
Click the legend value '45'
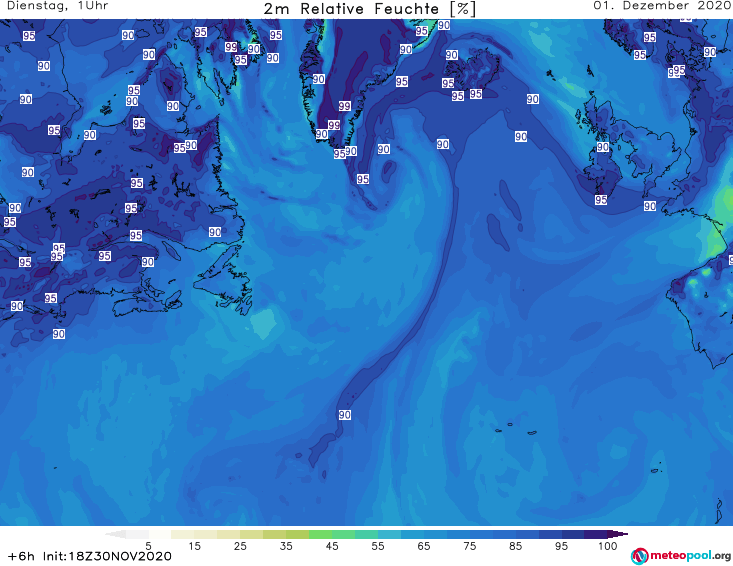coord(332,546)
